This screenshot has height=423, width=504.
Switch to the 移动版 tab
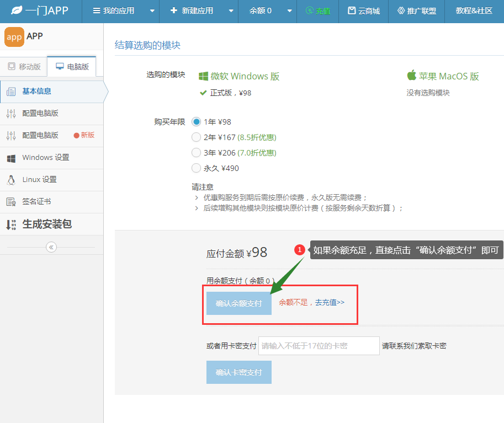tap(24, 67)
